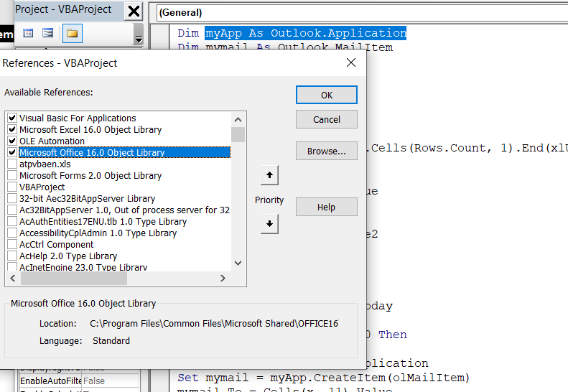Click horizontal scrollbar thumb in references list
The image size is (568, 392).
point(74,279)
